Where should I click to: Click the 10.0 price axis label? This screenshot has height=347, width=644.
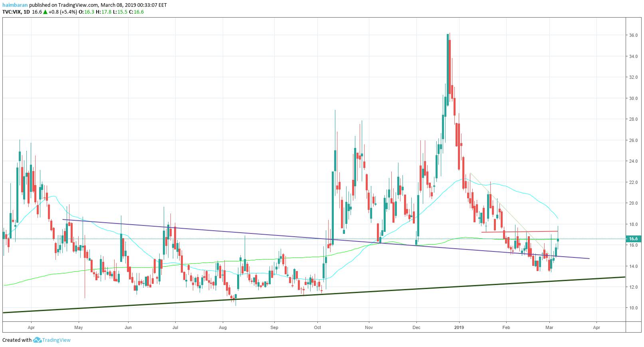point(633,308)
